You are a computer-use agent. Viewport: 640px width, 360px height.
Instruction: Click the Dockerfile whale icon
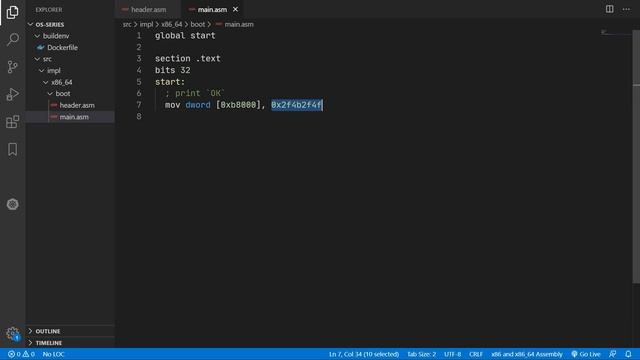(40, 47)
